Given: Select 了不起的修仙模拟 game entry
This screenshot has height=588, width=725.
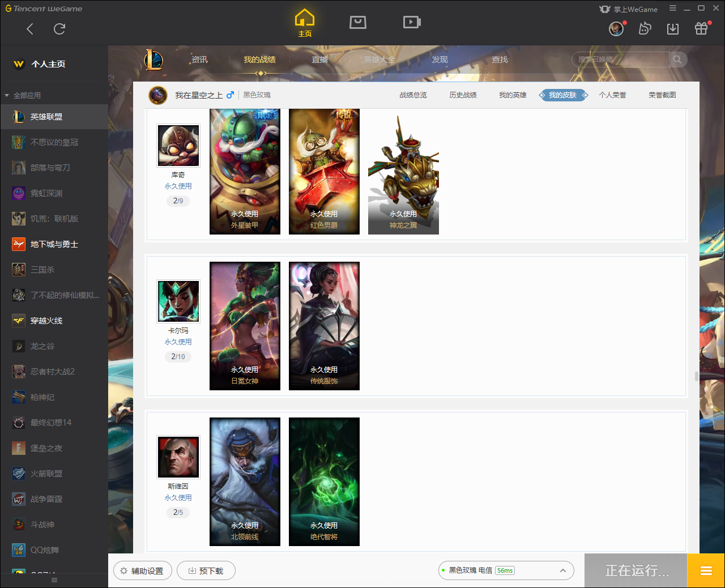Looking at the screenshot, I should (x=54, y=295).
